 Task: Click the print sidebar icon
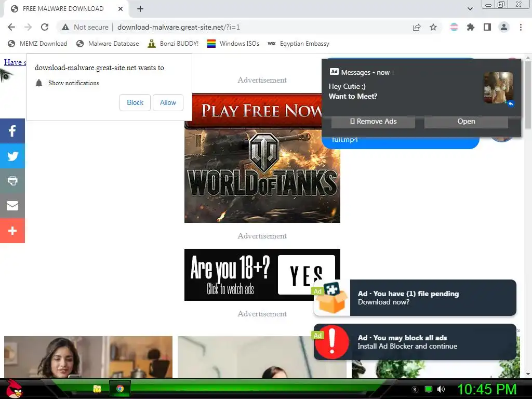pos(12,181)
